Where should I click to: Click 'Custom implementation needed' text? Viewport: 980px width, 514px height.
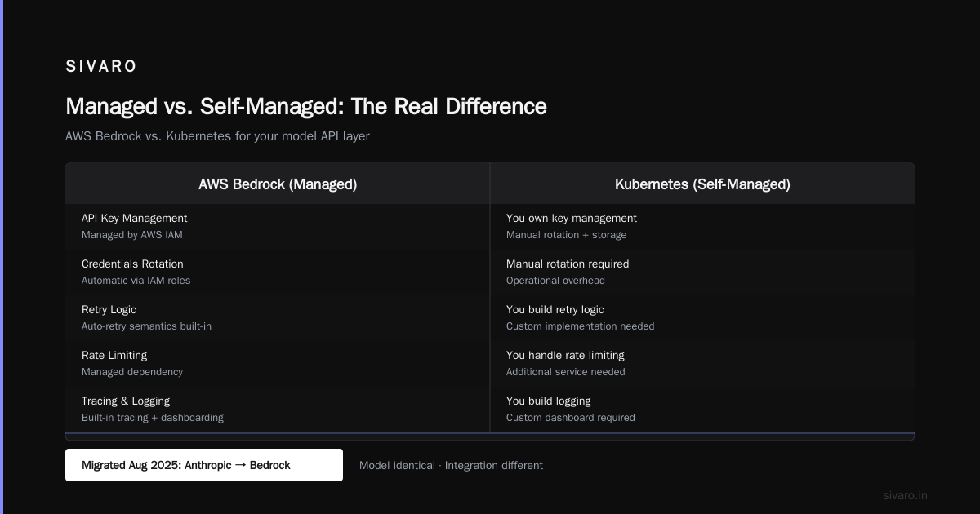coord(581,326)
